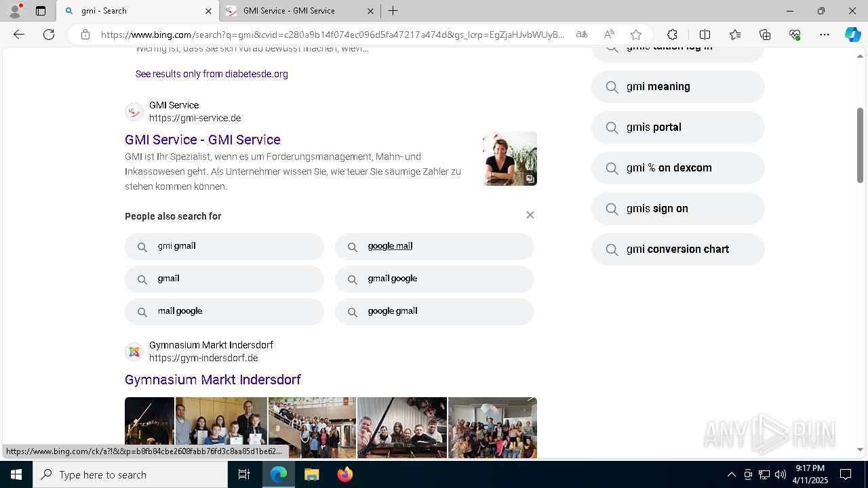Select related search 'gmi % on dexcom'
Image resolution: width=868 pixels, height=488 pixels.
click(x=678, y=168)
